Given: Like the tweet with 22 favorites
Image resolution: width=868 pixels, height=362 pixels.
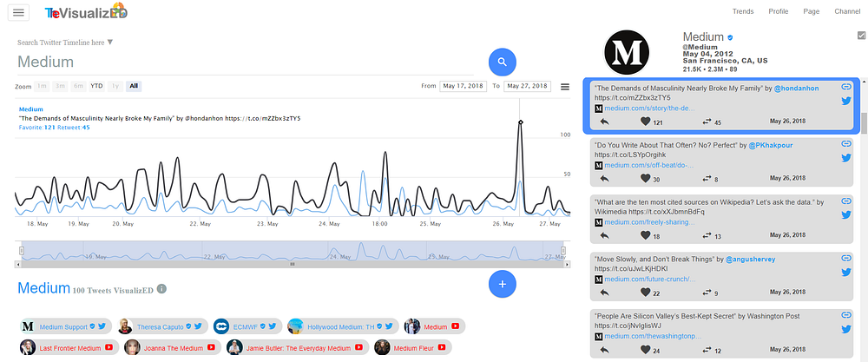Looking at the screenshot, I should coord(645,293).
